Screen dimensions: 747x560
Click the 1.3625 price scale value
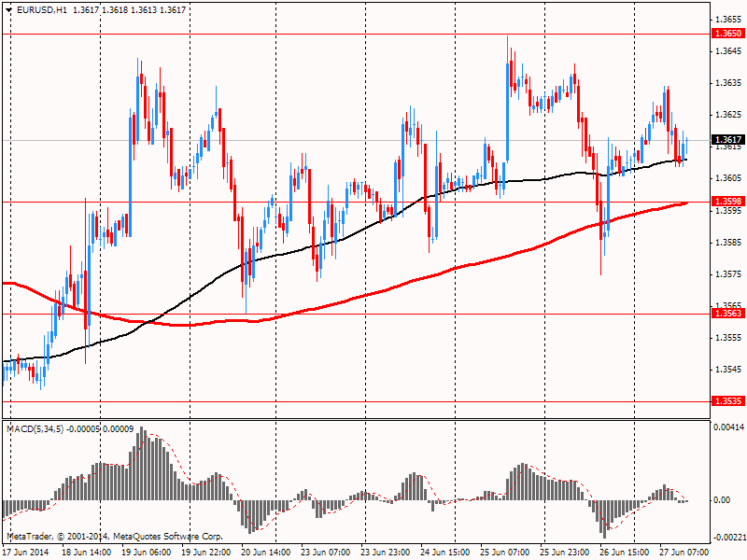point(728,115)
